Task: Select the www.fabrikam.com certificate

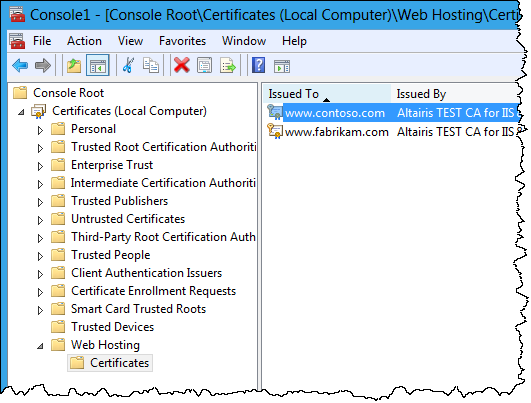Action: coord(337,132)
